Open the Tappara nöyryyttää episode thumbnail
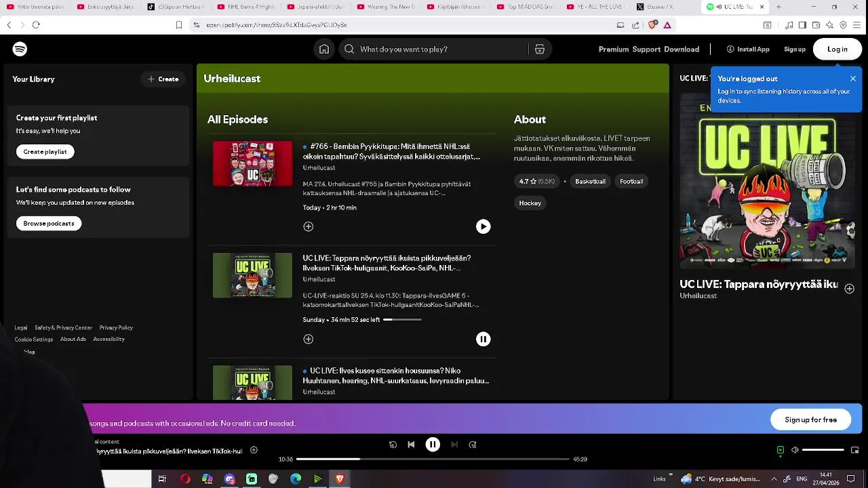The image size is (868, 488). point(252,275)
